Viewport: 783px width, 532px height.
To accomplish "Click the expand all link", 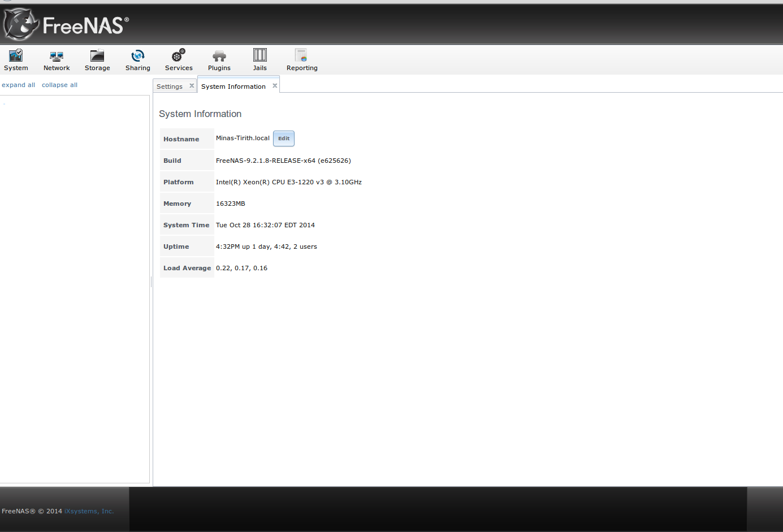I will tap(19, 85).
